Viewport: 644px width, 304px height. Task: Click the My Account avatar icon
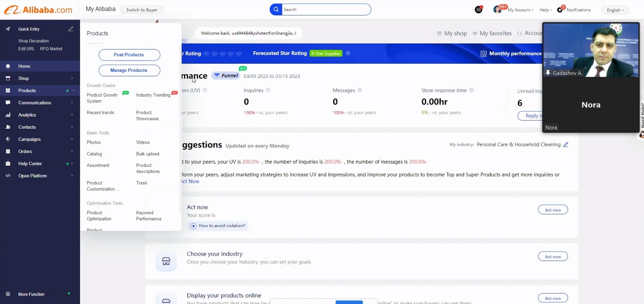497,10
